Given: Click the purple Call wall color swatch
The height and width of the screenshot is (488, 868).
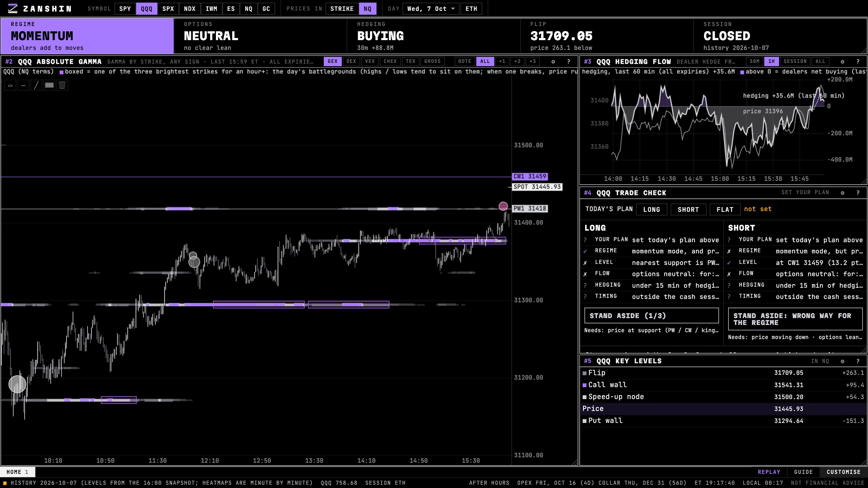Looking at the screenshot, I should pyautogui.click(x=584, y=385).
